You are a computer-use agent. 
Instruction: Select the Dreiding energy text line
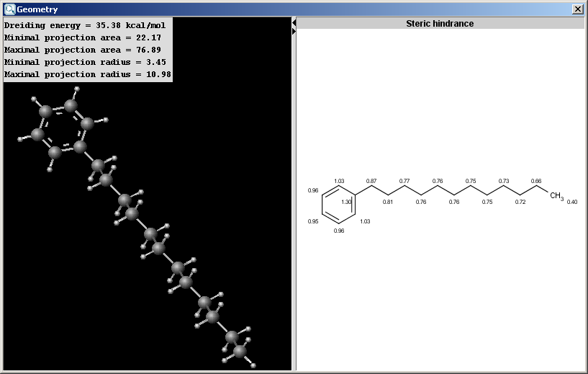85,25
